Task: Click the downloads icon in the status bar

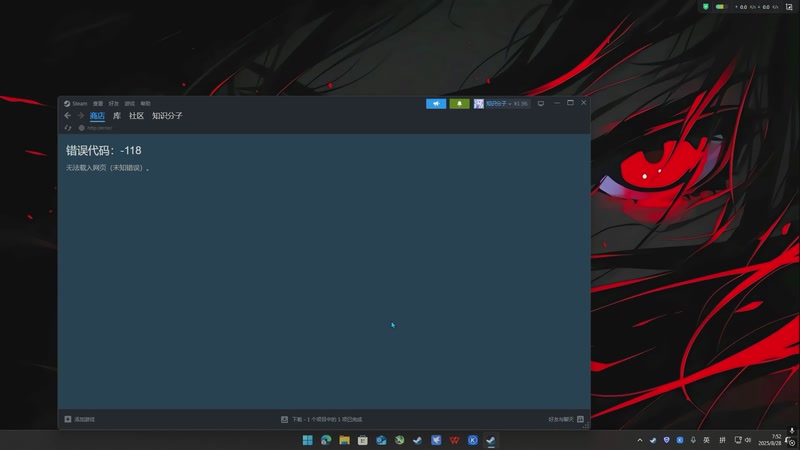Action: [x=284, y=419]
